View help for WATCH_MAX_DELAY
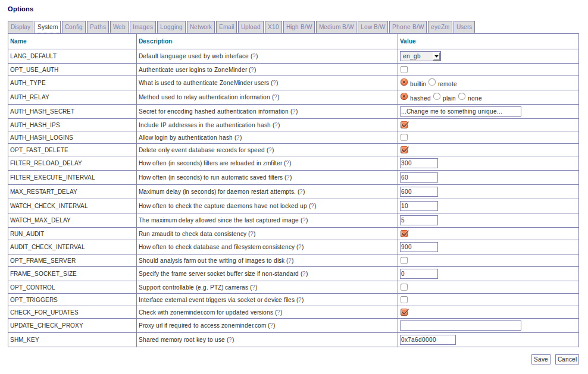Image resolution: width=588 pixels, height=374 pixels. click(304, 220)
